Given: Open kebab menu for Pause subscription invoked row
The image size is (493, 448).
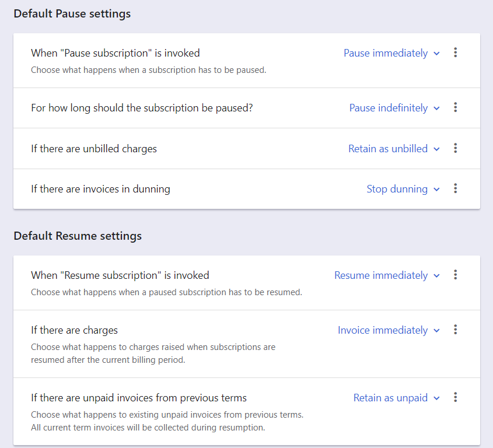Looking at the screenshot, I should pyautogui.click(x=456, y=53).
